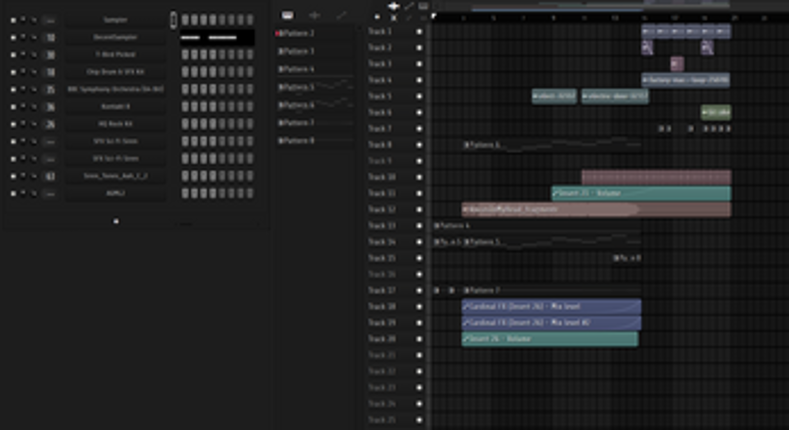Screen dimensions: 789x430
Task: Select Pattern 4 clip on Track 13
Action: (537, 226)
